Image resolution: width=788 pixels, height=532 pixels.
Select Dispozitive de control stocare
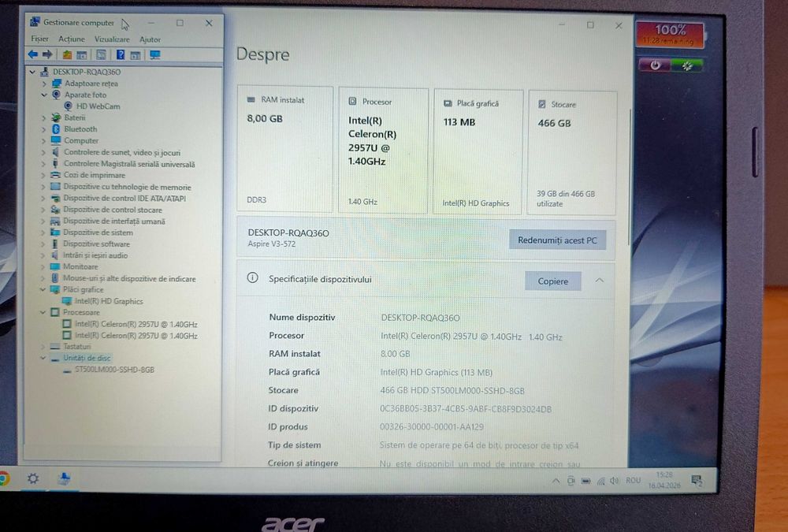pyautogui.click(x=113, y=210)
